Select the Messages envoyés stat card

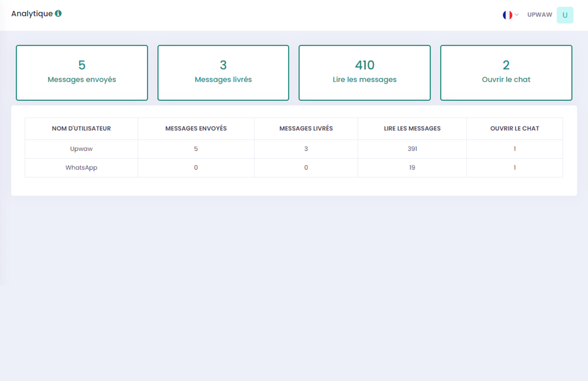click(82, 73)
